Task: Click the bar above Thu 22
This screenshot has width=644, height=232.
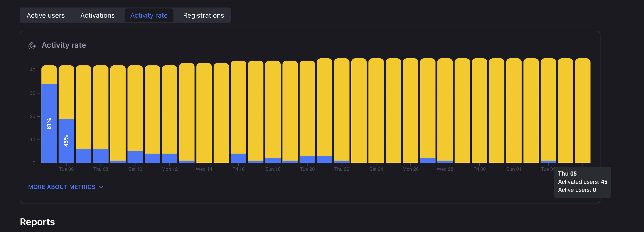Action: coord(342,110)
